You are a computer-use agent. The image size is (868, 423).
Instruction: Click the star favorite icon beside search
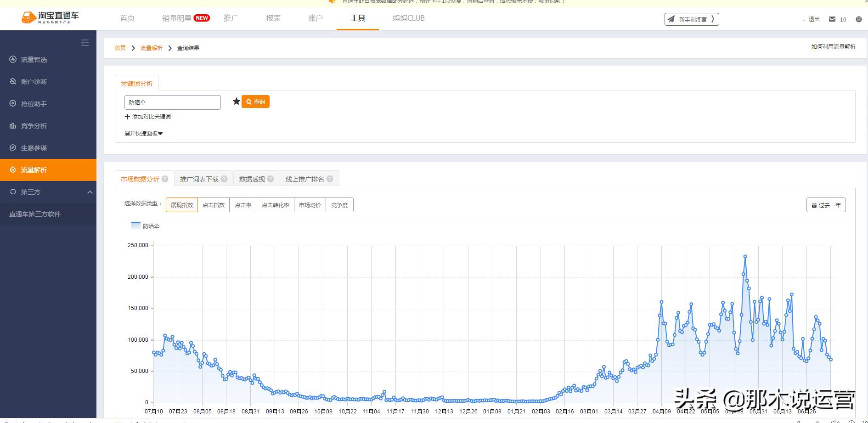coord(237,102)
